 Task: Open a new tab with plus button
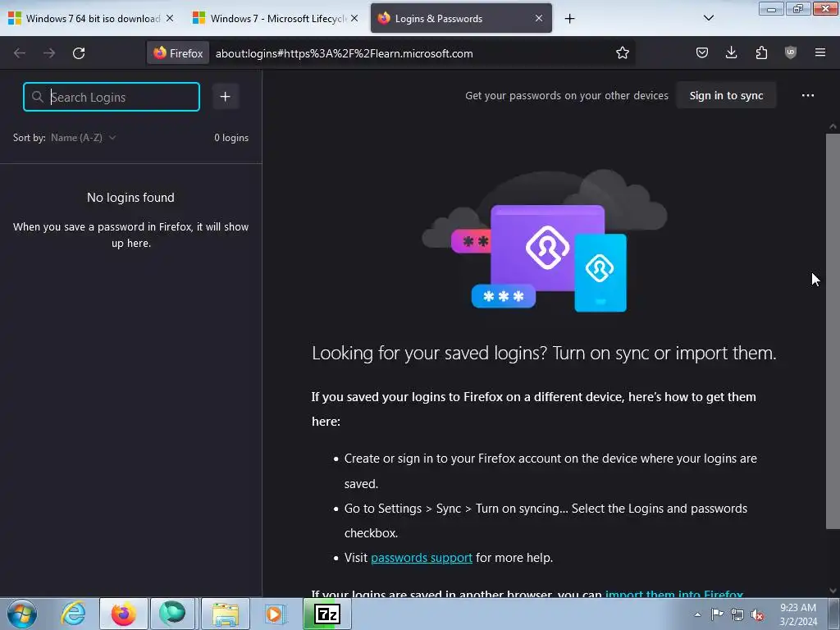pos(569,19)
